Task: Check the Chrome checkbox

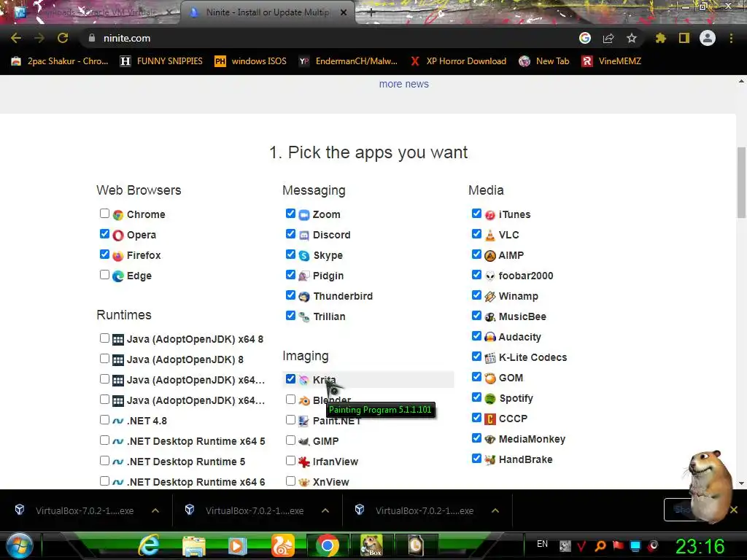Action: click(104, 214)
